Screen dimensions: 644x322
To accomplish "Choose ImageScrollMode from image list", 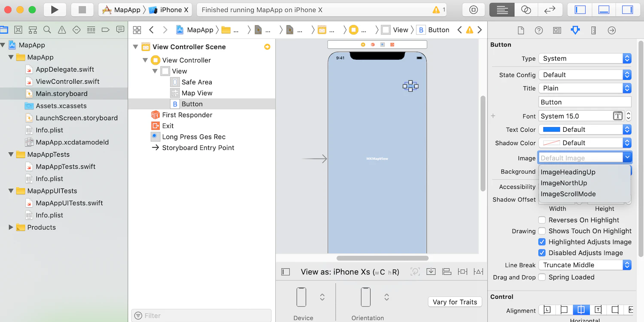I will pyautogui.click(x=568, y=194).
